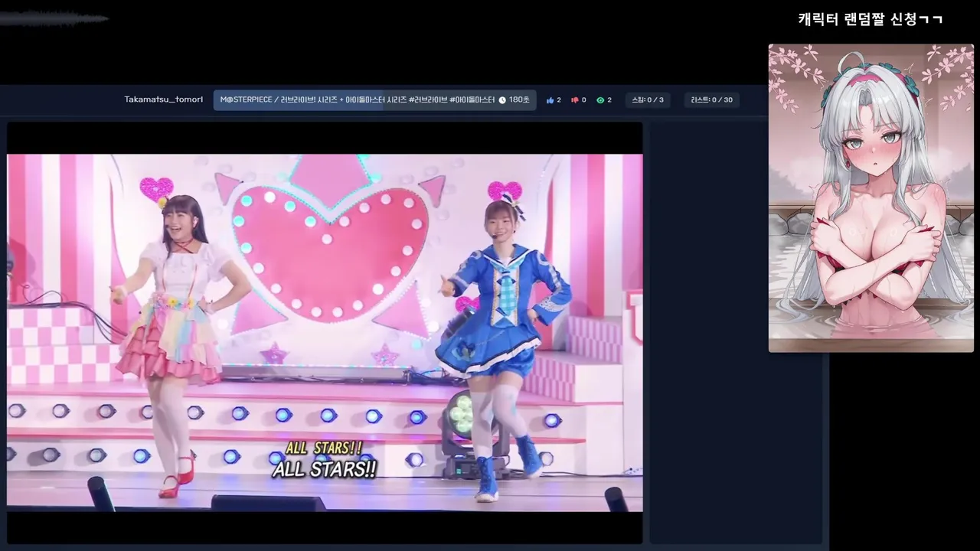The height and width of the screenshot is (551, 980).
Task: Click the 캐릭터 랜덤짤 신청 heading text
Action: pyautogui.click(x=871, y=19)
